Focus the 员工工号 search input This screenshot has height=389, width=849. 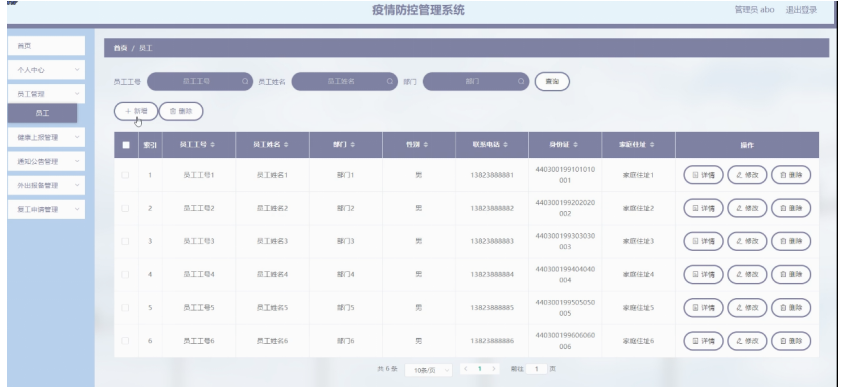(x=200, y=81)
